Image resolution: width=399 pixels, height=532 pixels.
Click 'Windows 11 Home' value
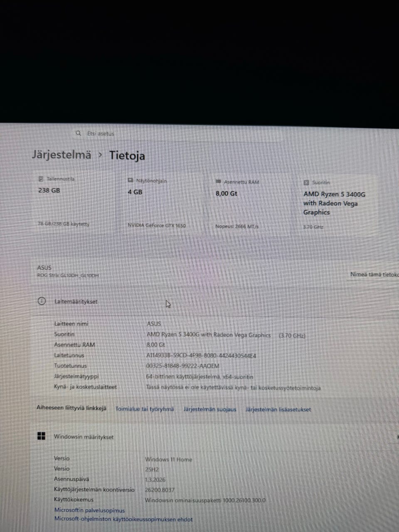(169, 459)
